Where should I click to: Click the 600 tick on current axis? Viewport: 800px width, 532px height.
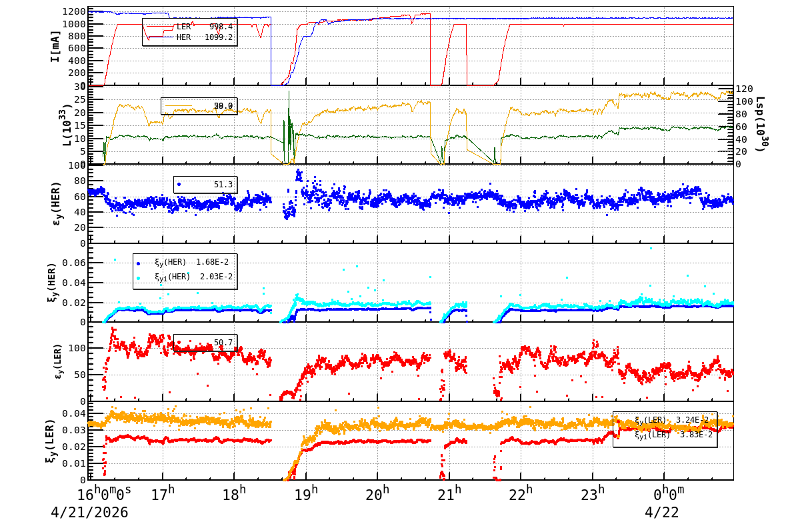click(x=75, y=48)
